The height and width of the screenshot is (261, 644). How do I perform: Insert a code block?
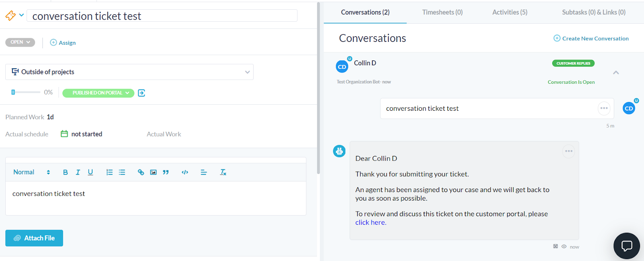click(x=185, y=172)
